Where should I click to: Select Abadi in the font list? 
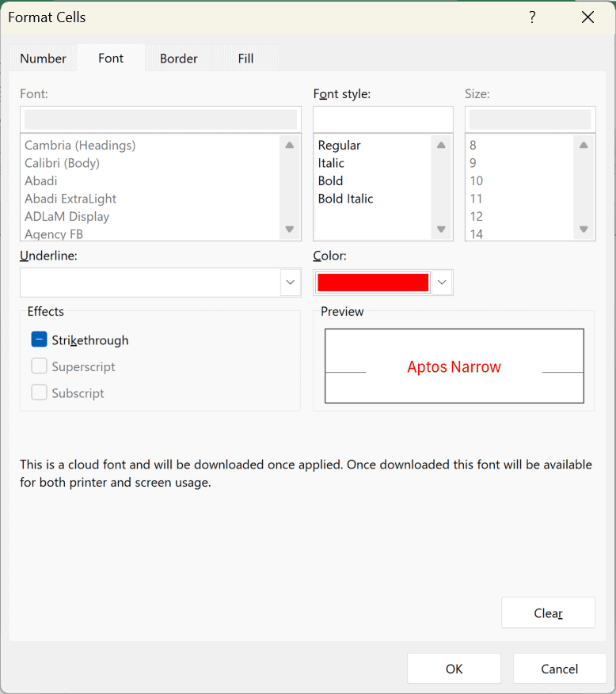pyautogui.click(x=40, y=180)
